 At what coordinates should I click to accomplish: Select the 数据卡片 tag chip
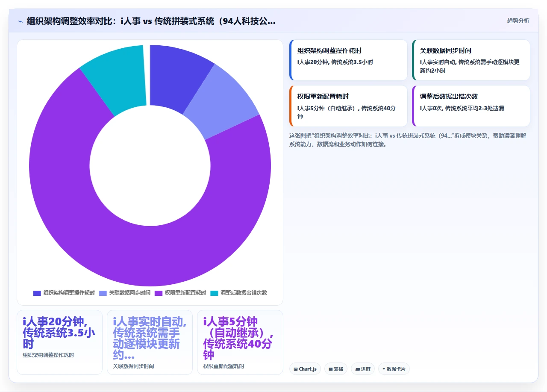394,369
